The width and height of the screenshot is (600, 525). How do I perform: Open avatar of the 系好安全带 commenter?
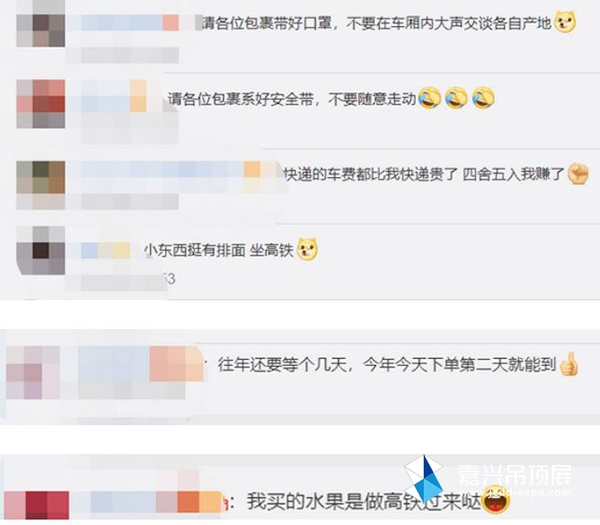point(41,104)
